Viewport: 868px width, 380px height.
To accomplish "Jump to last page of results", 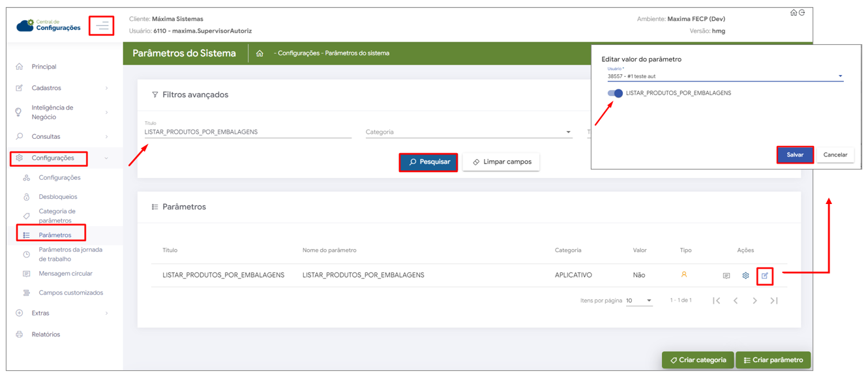I will coord(774,300).
